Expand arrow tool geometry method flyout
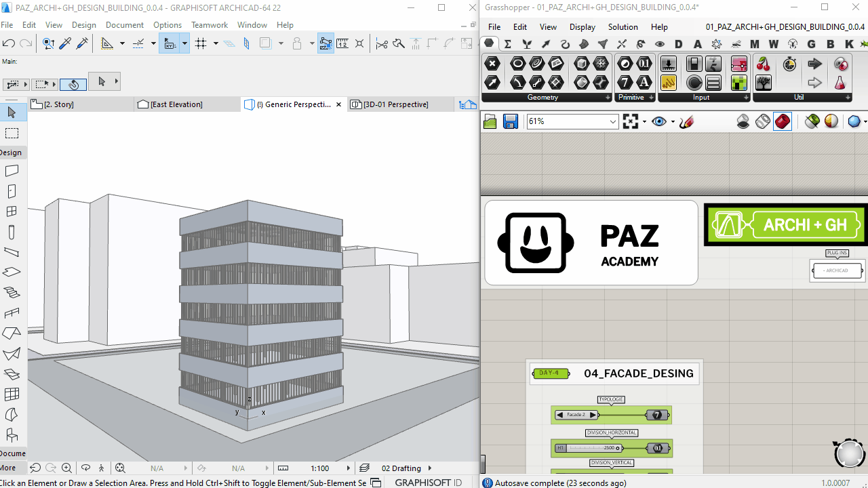This screenshot has width=868, height=488. tap(117, 81)
